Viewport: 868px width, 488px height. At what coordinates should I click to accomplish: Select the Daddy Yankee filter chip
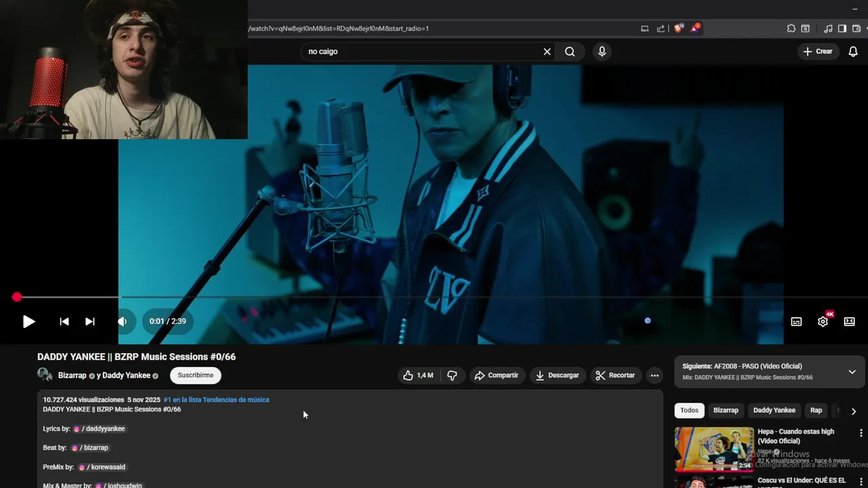774,410
